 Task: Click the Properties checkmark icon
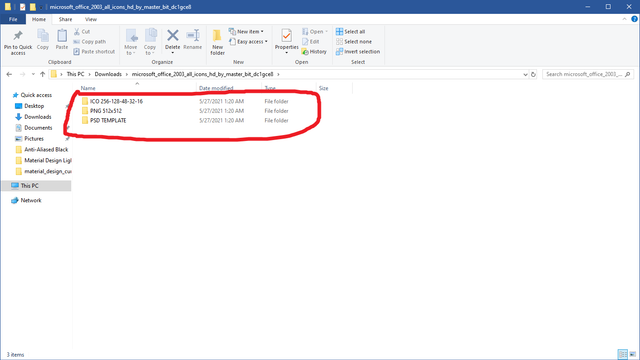(x=287, y=36)
